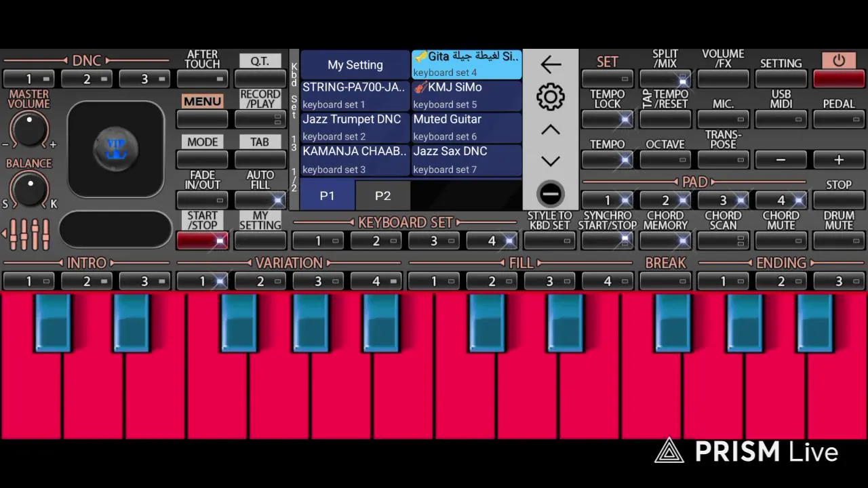Toggle the Tempo Lock button
This screenshot has width=868, height=488.
pyautogui.click(x=607, y=119)
